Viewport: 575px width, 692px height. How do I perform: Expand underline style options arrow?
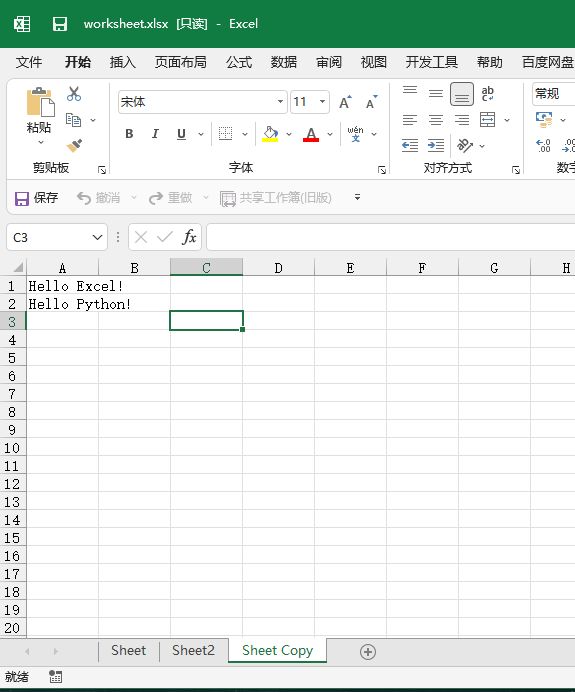click(x=201, y=134)
